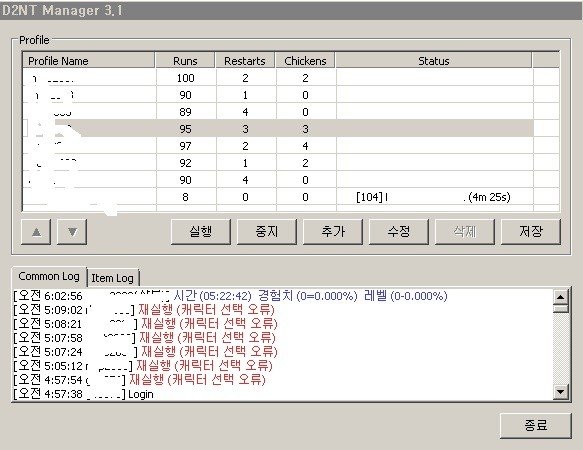583x450 pixels.
Task: Click the log entry at 오전 5:05:12
Action: click(143, 366)
